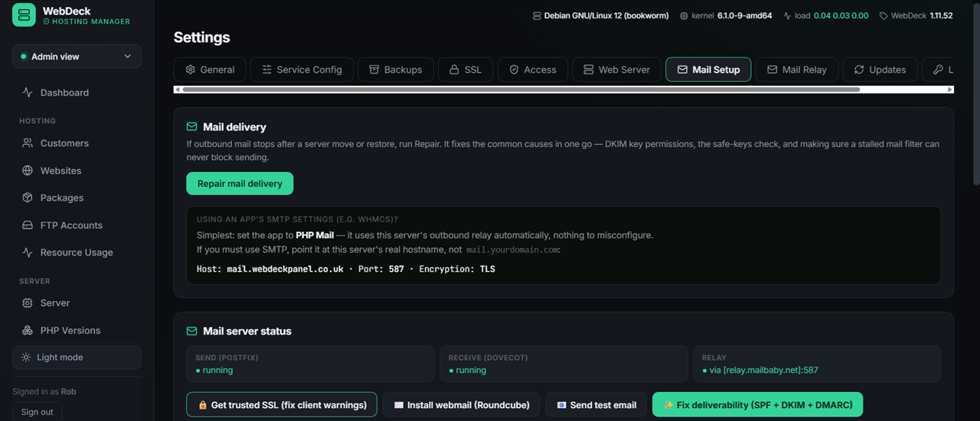This screenshot has height=421, width=980.
Task: Click the OS server icon in header
Action: click(537, 15)
